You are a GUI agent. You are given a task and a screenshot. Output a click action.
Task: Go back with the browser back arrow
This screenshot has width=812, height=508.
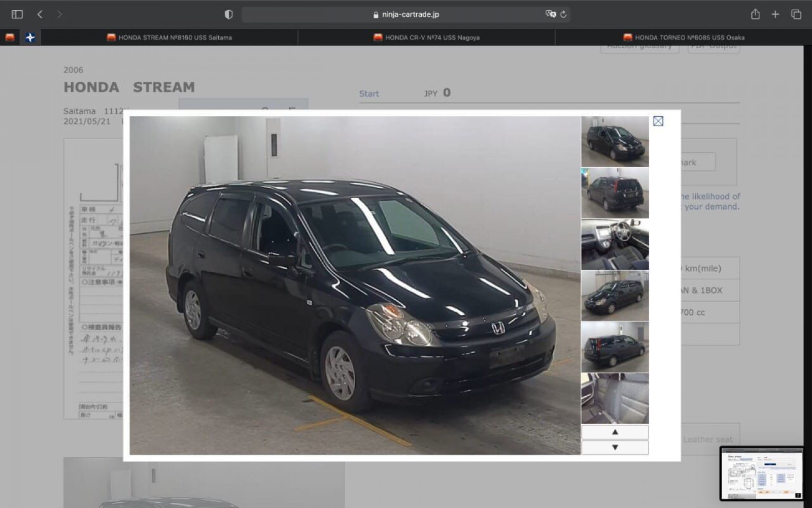click(x=40, y=14)
